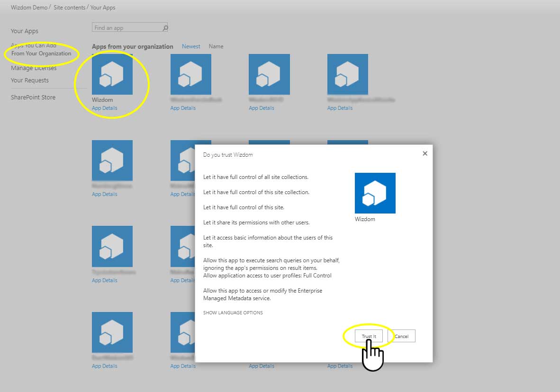Open App Details under the fourth top-row app
560x392 pixels.
[340, 108]
